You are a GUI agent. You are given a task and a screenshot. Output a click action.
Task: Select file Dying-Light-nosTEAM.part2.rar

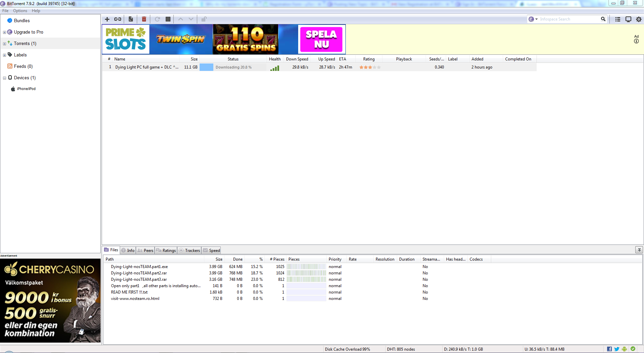point(139,273)
